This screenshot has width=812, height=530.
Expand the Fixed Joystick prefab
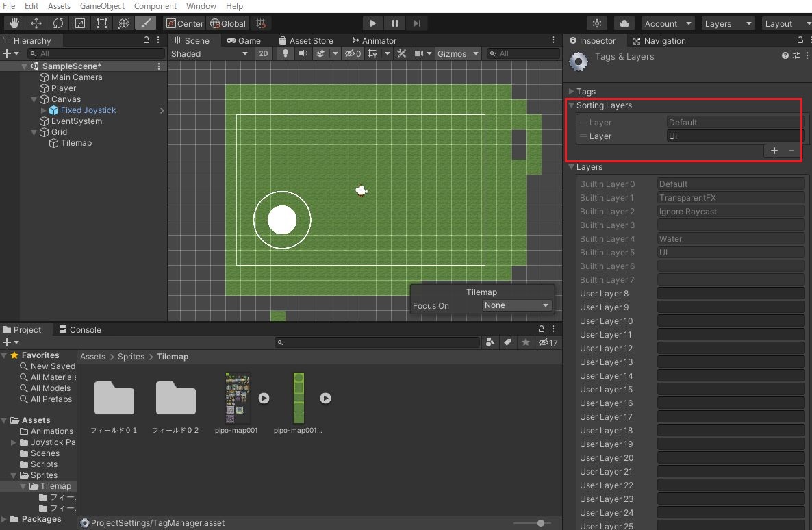pyautogui.click(x=44, y=110)
